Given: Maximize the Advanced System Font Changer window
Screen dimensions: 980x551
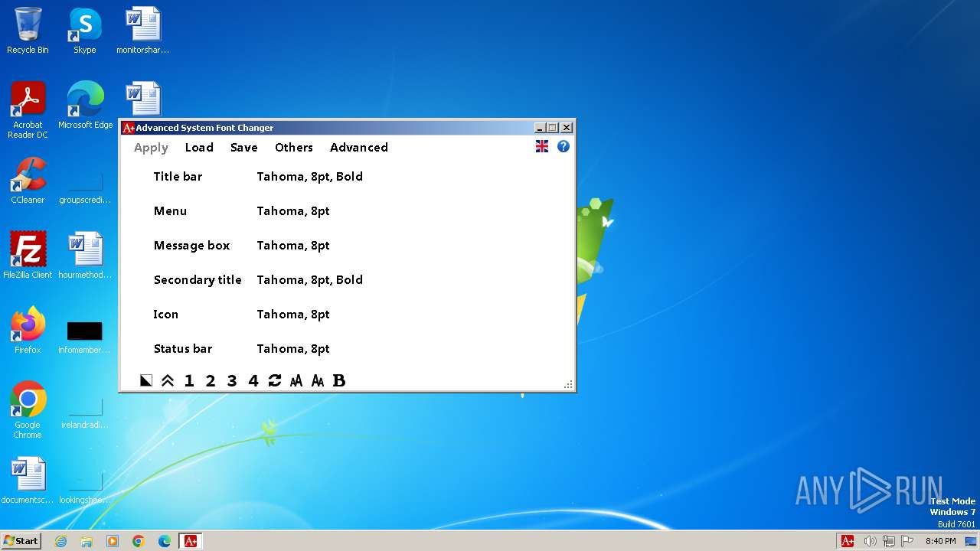Looking at the screenshot, I should [x=553, y=128].
